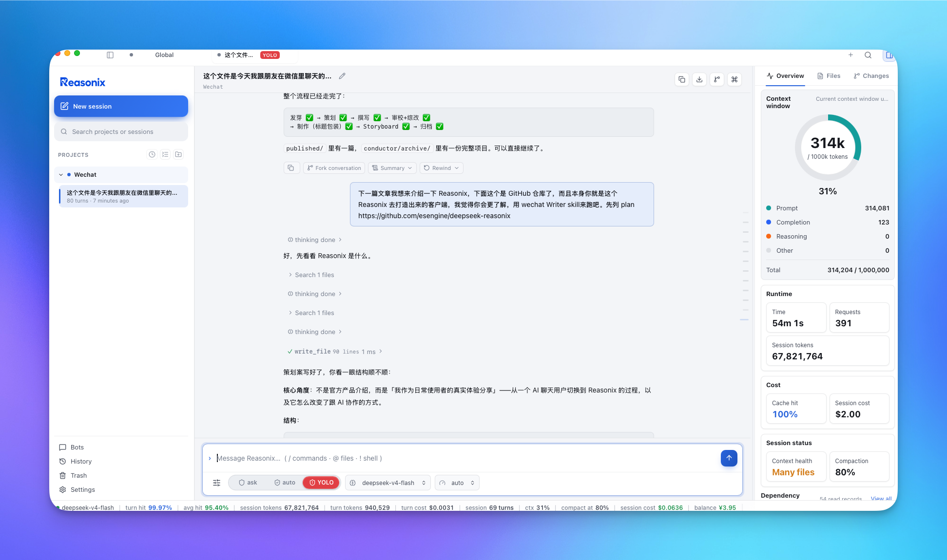Click turn hit 99.97% in status bar

coord(149,507)
